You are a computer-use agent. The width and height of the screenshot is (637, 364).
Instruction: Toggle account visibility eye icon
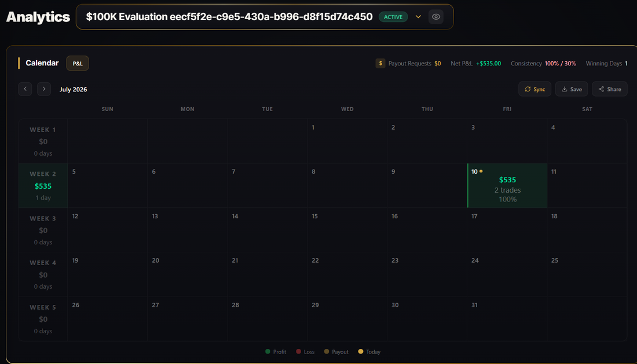436,17
